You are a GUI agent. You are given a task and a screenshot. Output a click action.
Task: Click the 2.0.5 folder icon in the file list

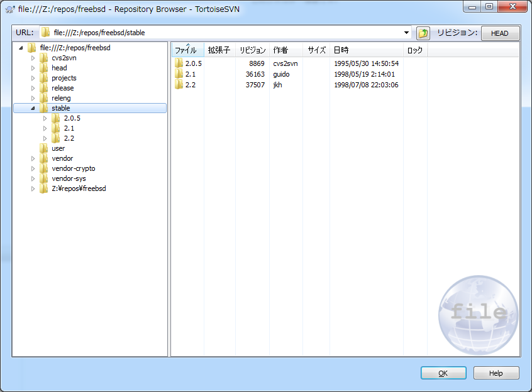tap(179, 63)
